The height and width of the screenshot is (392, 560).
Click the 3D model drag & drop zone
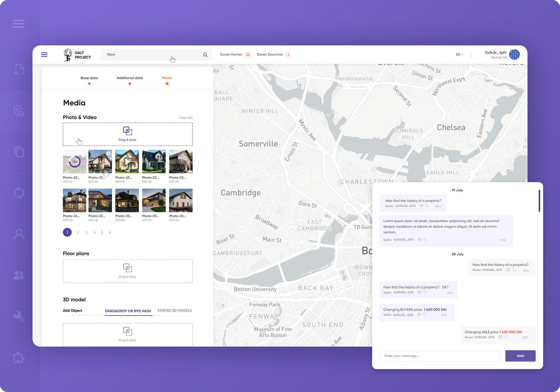(x=128, y=335)
